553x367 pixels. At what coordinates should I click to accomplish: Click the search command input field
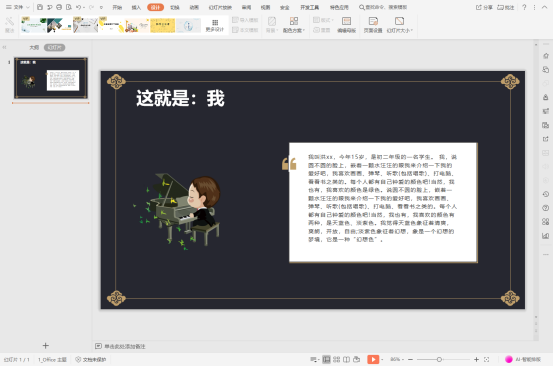386,7
